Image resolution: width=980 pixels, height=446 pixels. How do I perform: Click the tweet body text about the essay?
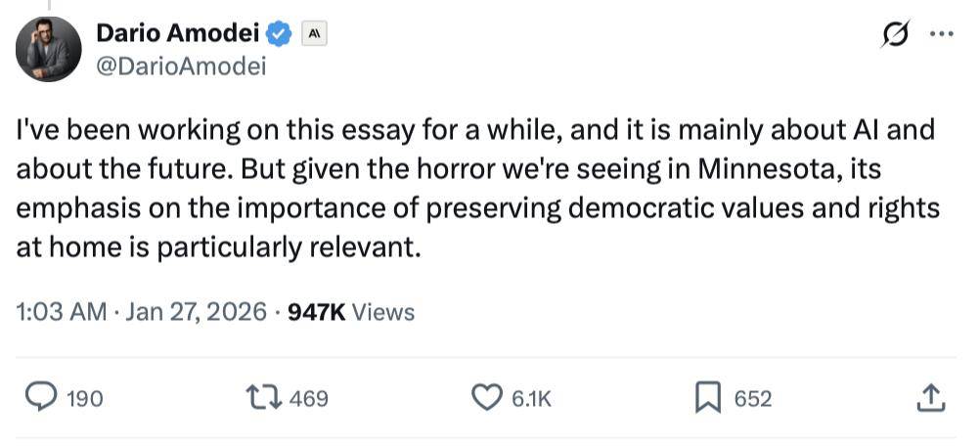point(476,186)
